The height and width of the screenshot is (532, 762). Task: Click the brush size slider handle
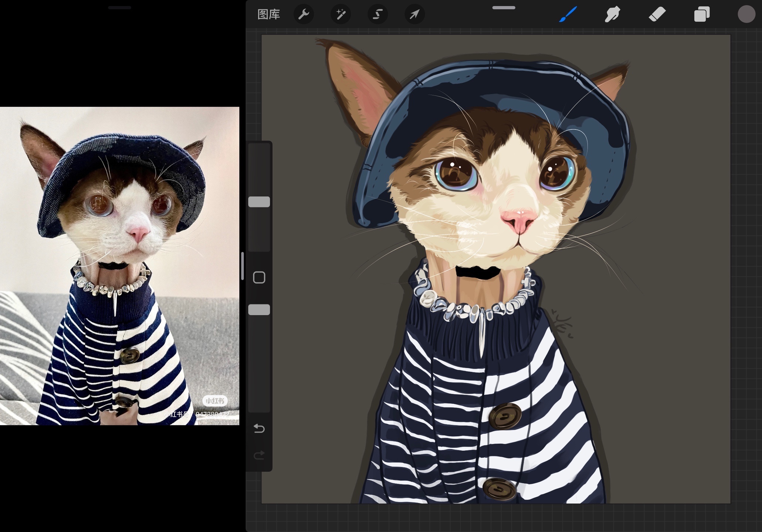tap(259, 202)
